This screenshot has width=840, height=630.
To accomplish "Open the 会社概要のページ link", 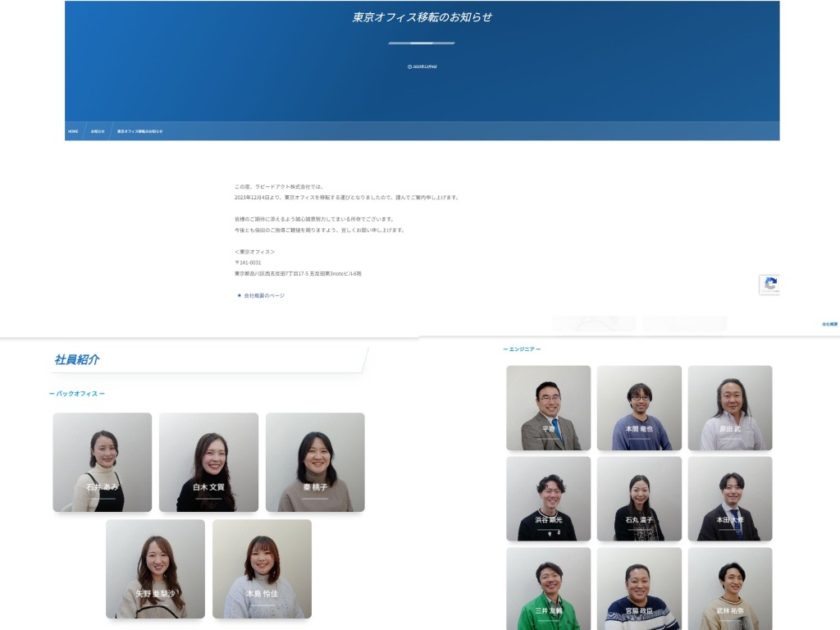I will click(x=264, y=295).
